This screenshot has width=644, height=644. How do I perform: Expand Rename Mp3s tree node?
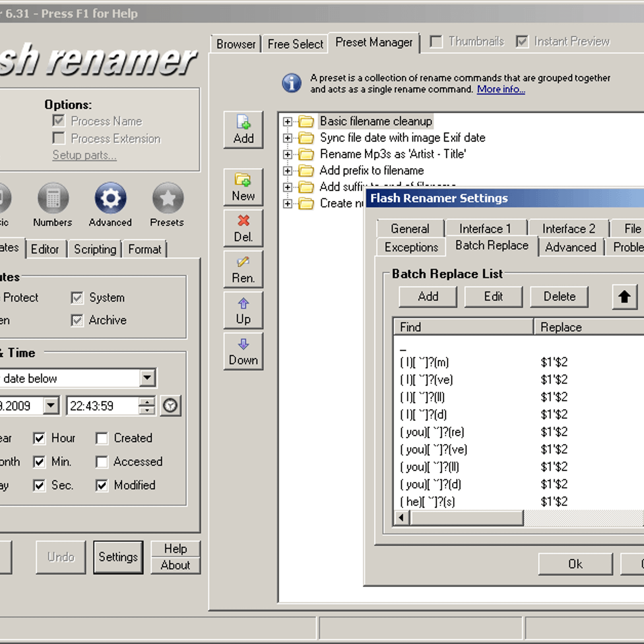pyautogui.click(x=287, y=155)
